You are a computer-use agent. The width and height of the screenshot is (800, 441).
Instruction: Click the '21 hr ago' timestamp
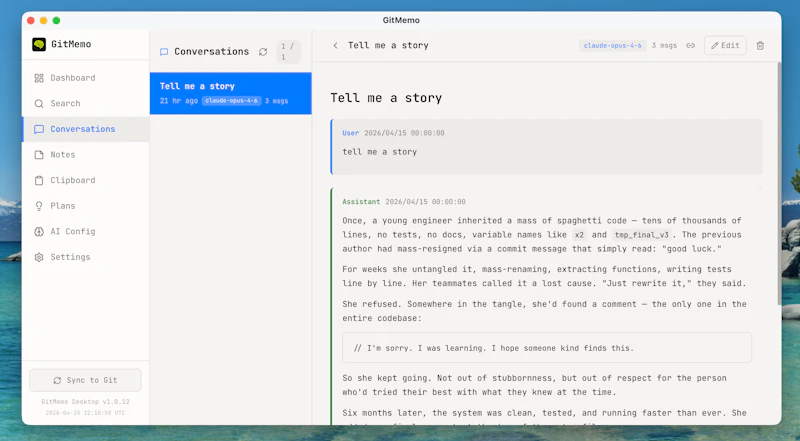pyautogui.click(x=179, y=101)
